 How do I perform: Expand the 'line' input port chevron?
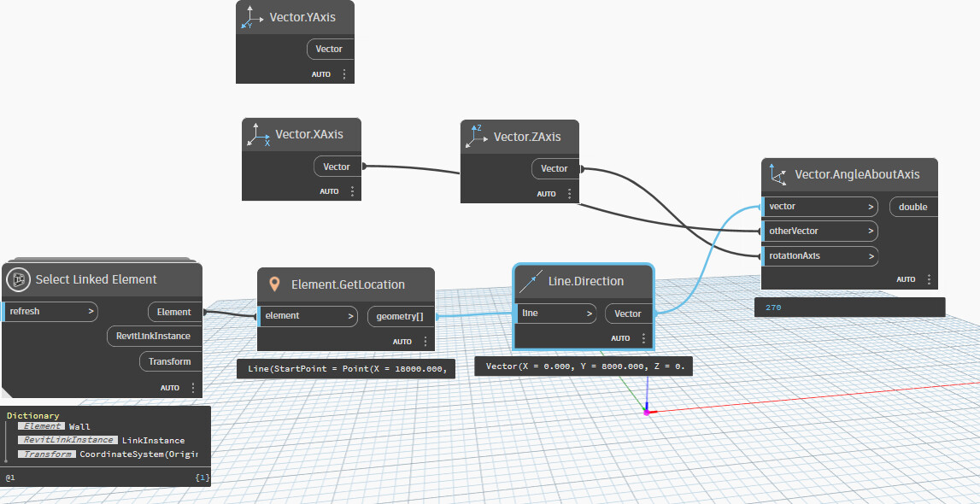pos(590,314)
